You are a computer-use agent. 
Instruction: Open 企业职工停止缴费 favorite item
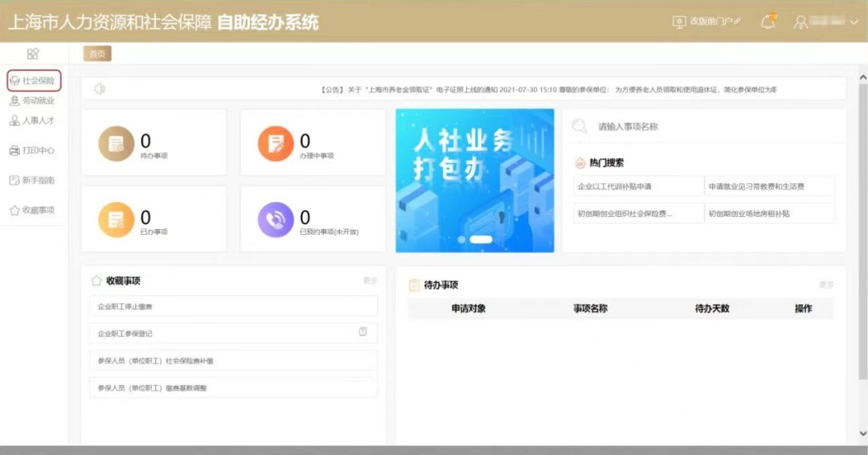[x=233, y=306]
